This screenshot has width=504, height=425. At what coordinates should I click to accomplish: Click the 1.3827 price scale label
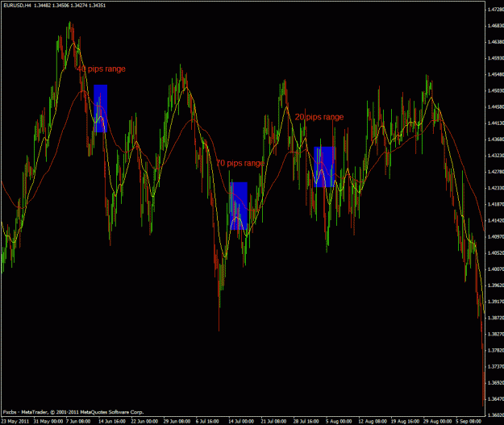pyautogui.click(x=496, y=334)
